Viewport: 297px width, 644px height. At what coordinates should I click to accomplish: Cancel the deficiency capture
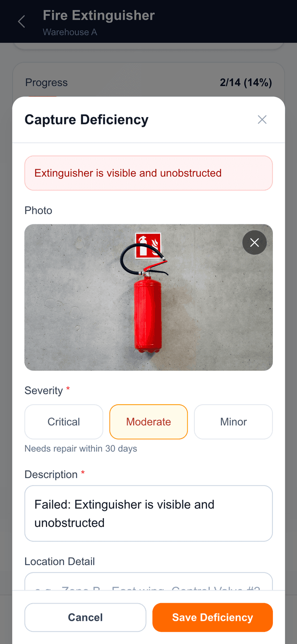[x=85, y=618]
